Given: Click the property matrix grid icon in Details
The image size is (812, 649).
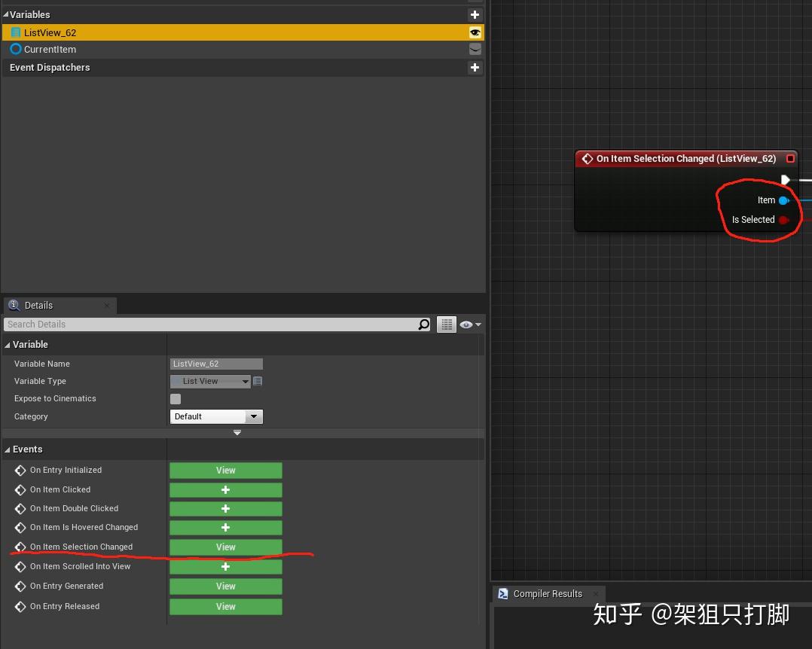Looking at the screenshot, I should pos(447,324).
